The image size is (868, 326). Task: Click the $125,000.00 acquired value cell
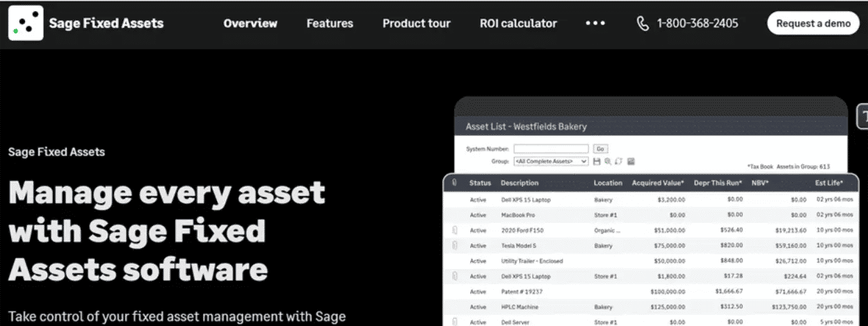668,307
